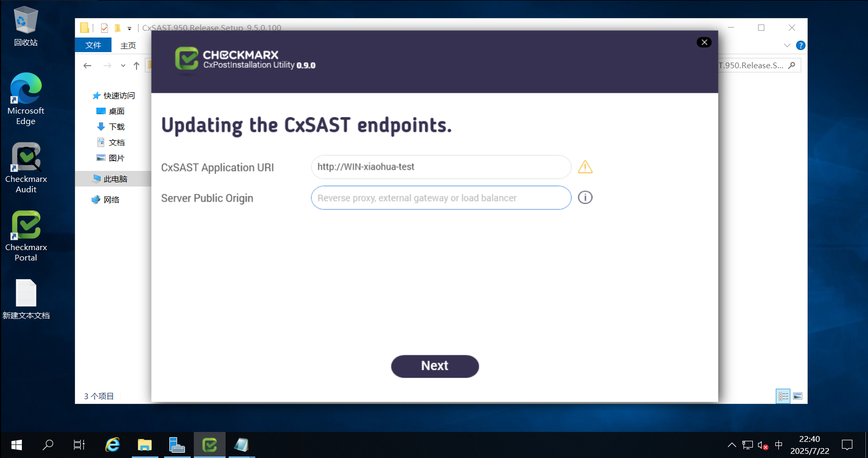Click the muted volume tray icon
Screen dimensions: 868x458
[x=763, y=445]
